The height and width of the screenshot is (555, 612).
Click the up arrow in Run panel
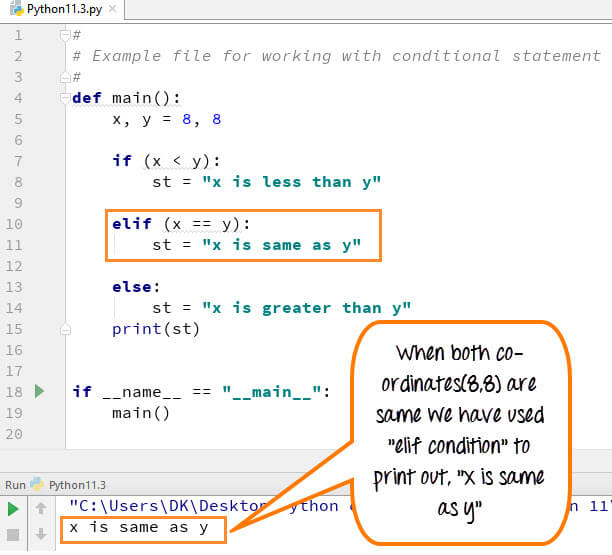pyautogui.click(x=41, y=509)
